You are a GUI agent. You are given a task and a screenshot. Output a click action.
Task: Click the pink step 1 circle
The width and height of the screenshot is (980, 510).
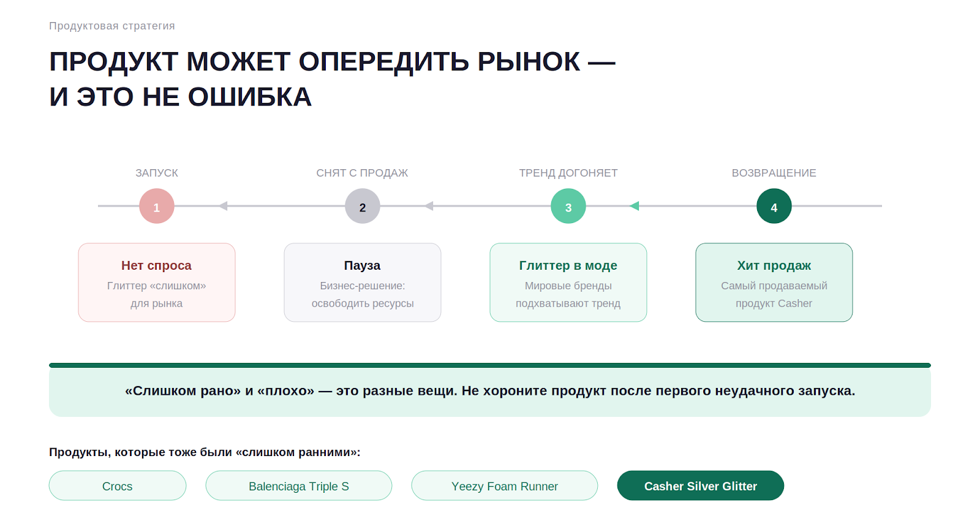pyautogui.click(x=157, y=207)
